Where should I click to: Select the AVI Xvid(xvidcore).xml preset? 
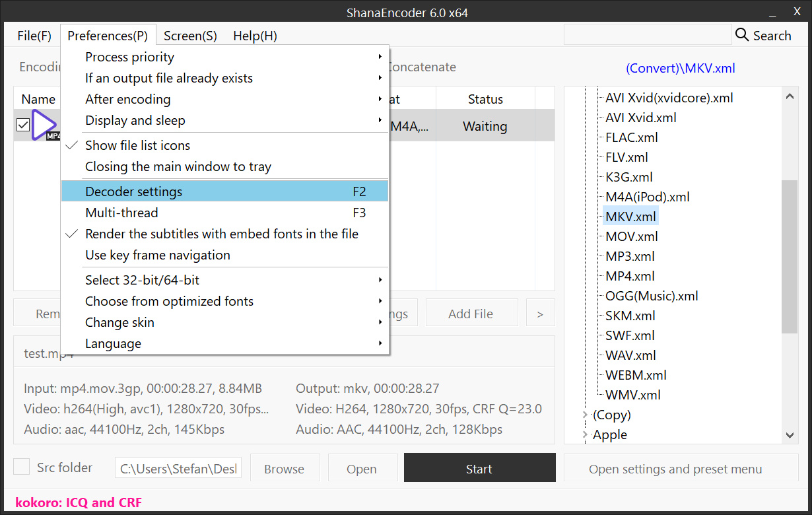click(669, 98)
